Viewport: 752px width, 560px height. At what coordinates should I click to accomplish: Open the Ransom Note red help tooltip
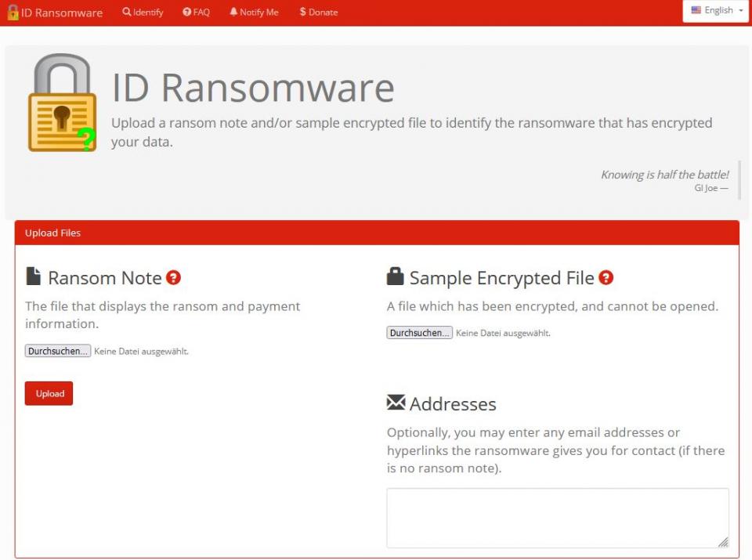pos(174,277)
